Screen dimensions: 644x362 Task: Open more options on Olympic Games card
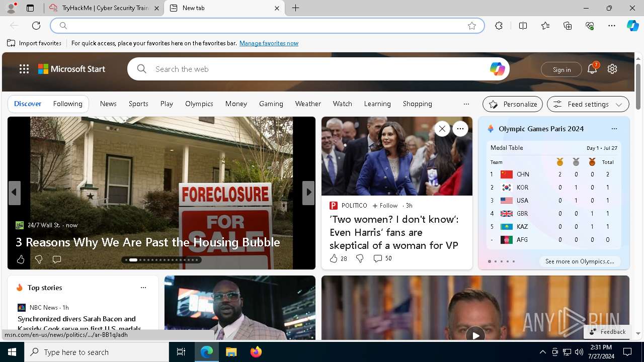point(614,129)
